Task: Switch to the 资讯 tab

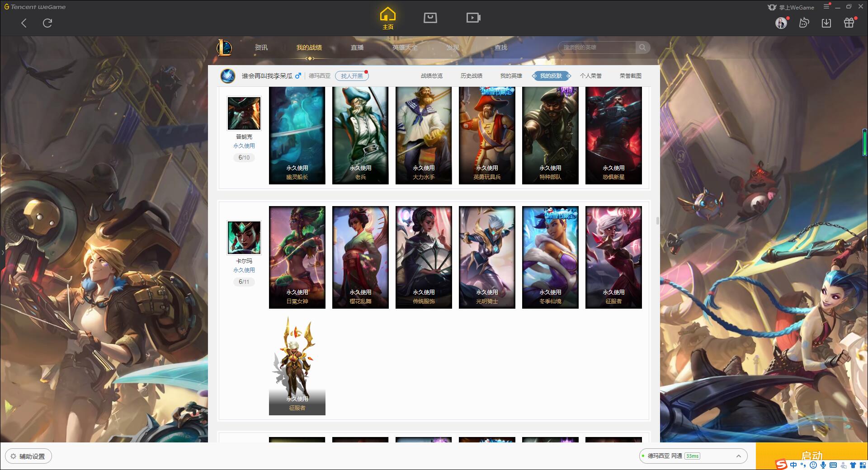Action: tap(261, 47)
